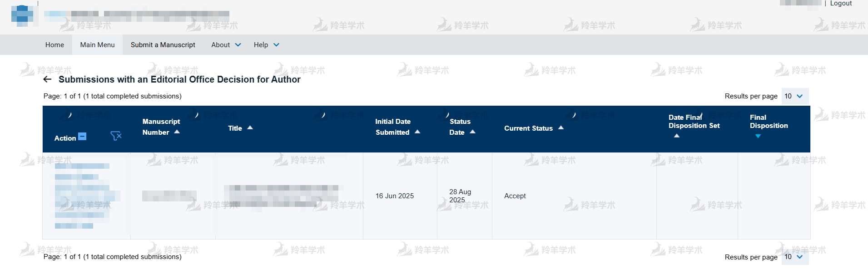
Task: Expand the Help menu
Action: click(x=266, y=45)
